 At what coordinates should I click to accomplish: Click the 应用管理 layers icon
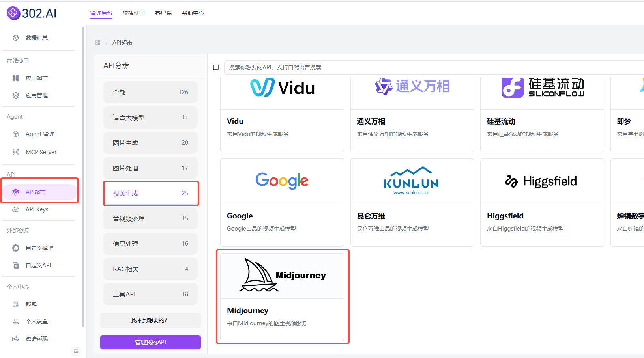[x=16, y=95]
